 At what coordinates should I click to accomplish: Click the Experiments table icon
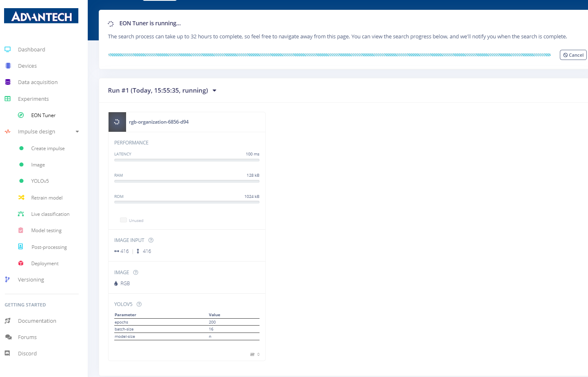click(7, 99)
